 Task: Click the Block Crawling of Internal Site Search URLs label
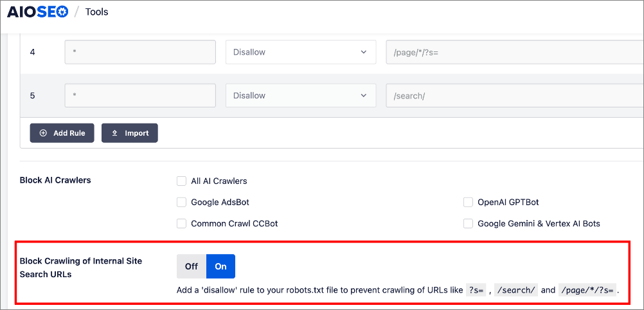click(x=81, y=268)
